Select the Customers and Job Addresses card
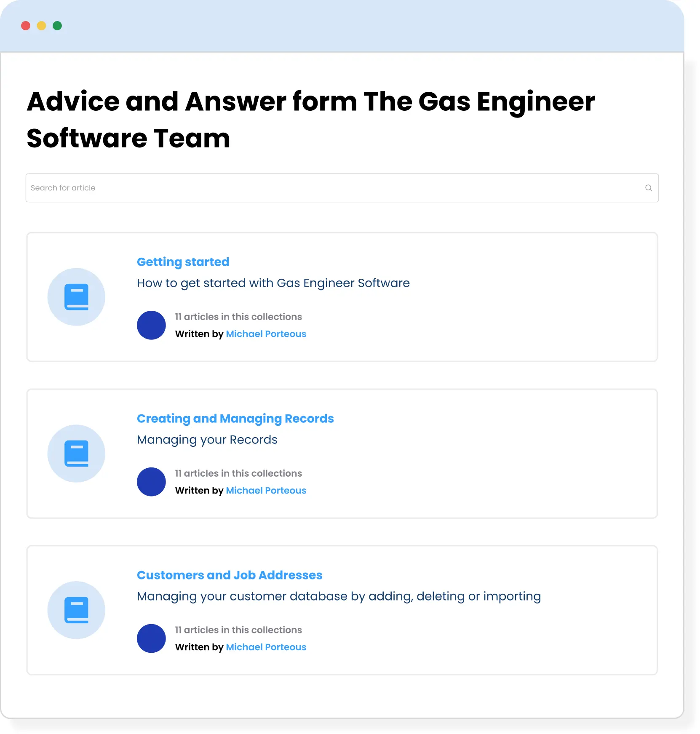The width and height of the screenshot is (700, 734). [342, 610]
